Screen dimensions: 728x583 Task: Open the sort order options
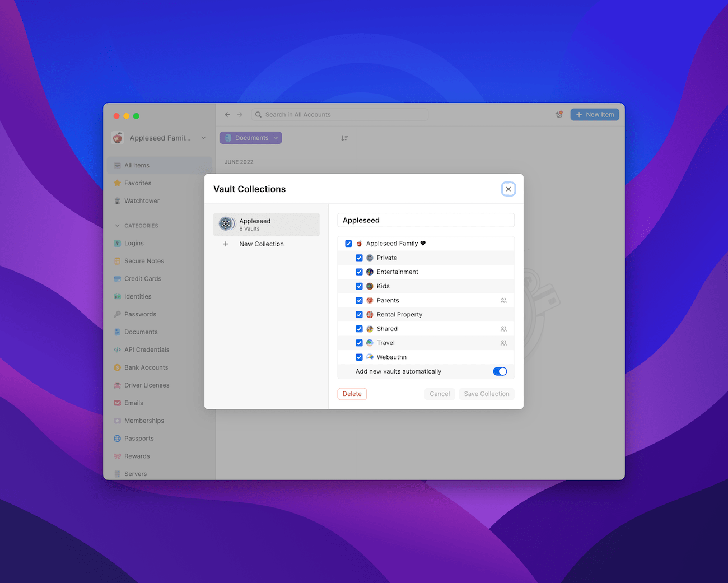pyautogui.click(x=345, y=138)
